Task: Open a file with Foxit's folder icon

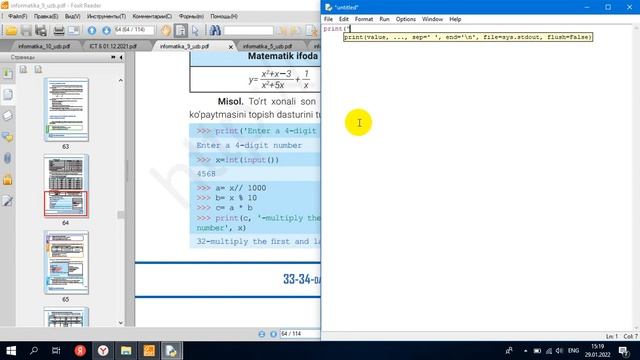Action: (x=11, y=31)
